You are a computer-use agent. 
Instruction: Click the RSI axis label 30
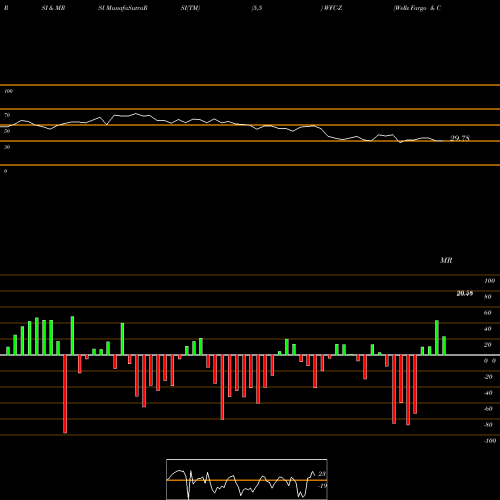pos(7,147)
